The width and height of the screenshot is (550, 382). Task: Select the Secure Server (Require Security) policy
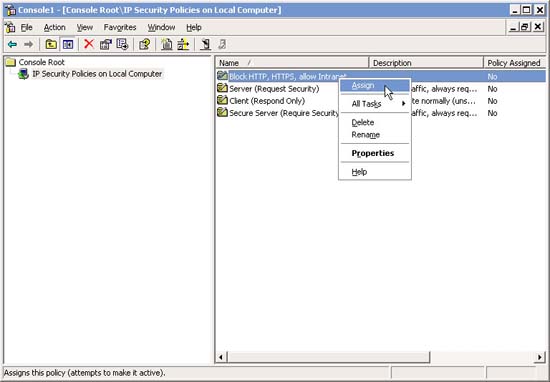pyautogui.click(x=284, y=113)
